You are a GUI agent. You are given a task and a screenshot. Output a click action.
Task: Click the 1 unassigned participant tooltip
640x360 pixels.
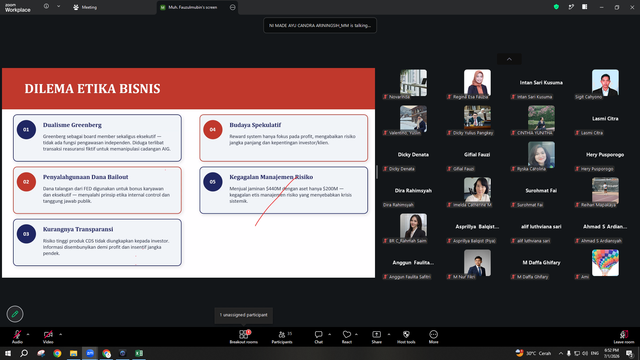(x=244, y=315)
